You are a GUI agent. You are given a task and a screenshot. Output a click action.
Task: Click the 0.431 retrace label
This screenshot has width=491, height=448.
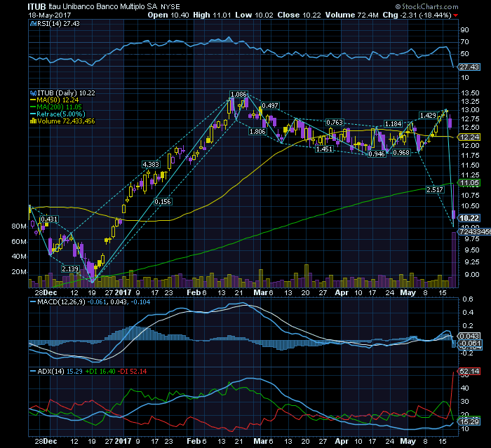pos(49,219)
